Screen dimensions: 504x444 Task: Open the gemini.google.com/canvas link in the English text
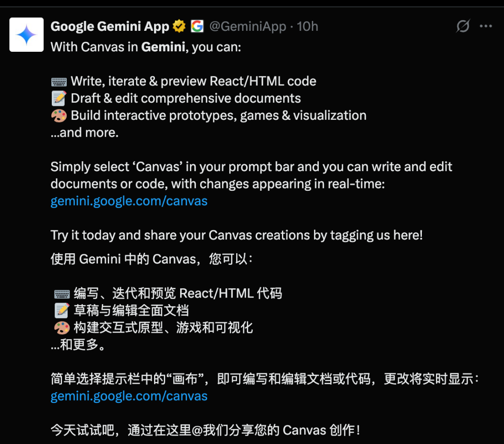click(129, 201)
